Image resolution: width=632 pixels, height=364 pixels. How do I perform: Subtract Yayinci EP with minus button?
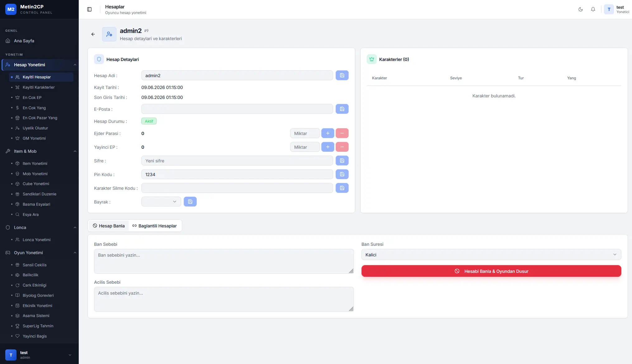(342, 147)
